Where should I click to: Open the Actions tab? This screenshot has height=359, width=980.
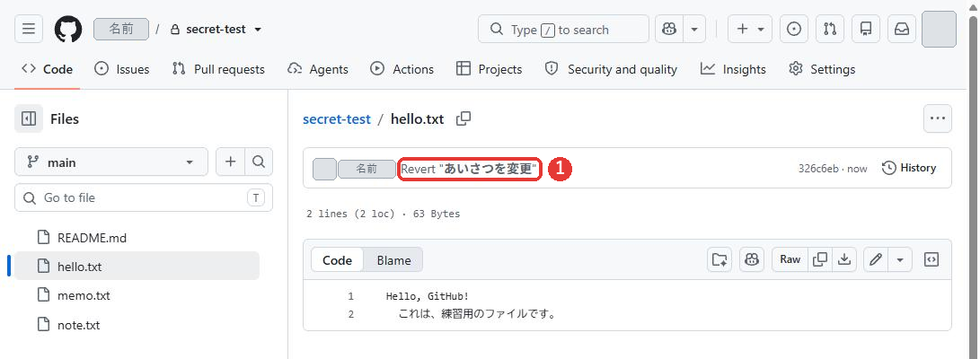pyautogui.click(x=402, y=69)
